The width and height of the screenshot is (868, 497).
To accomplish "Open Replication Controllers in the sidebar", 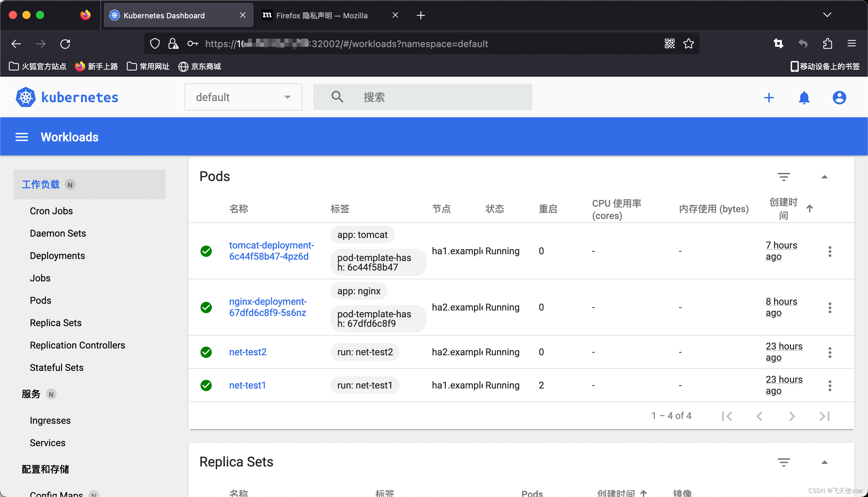I will (x=78, y=345).
